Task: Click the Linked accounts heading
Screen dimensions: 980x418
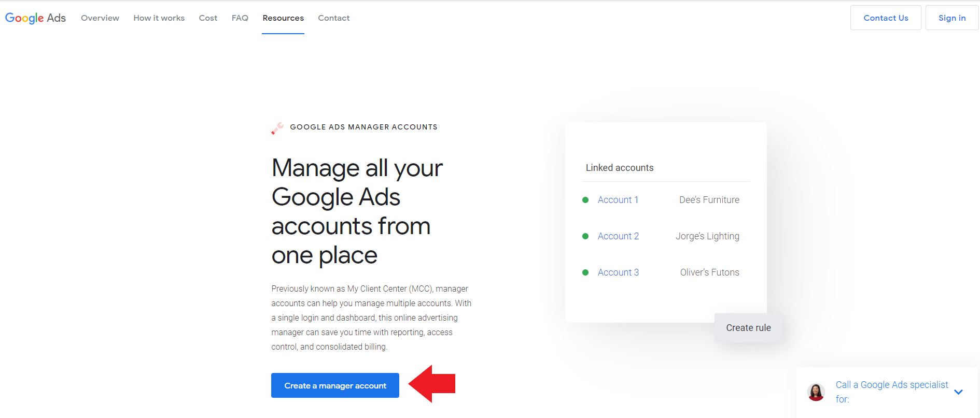Action: click(620, 168)
